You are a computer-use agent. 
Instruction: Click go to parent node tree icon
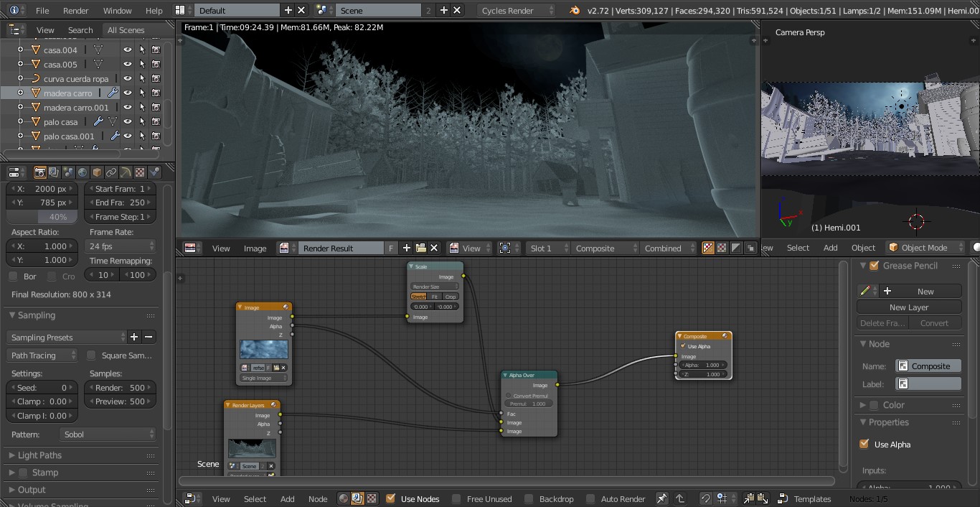point(679,498)
